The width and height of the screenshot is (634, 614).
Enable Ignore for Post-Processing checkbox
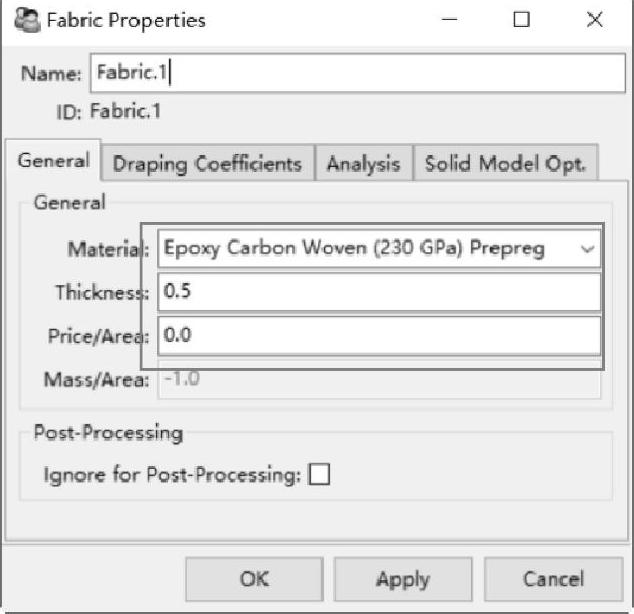coord(319,475)
